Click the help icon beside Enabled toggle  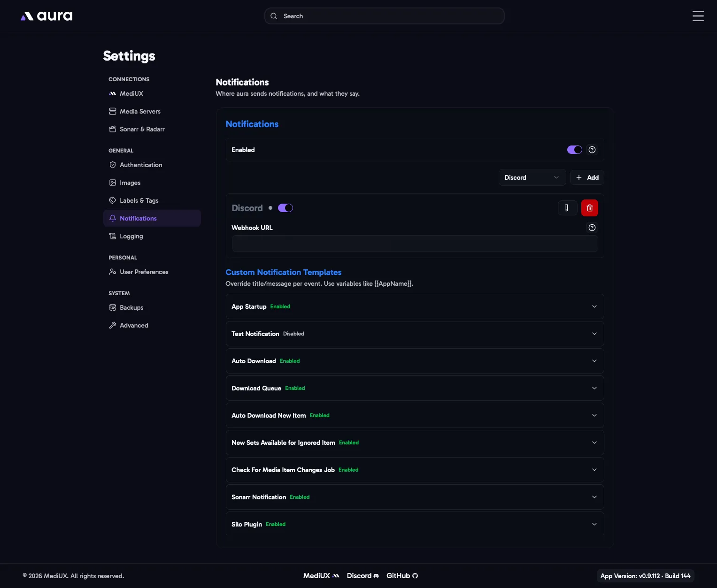point(592,150)
